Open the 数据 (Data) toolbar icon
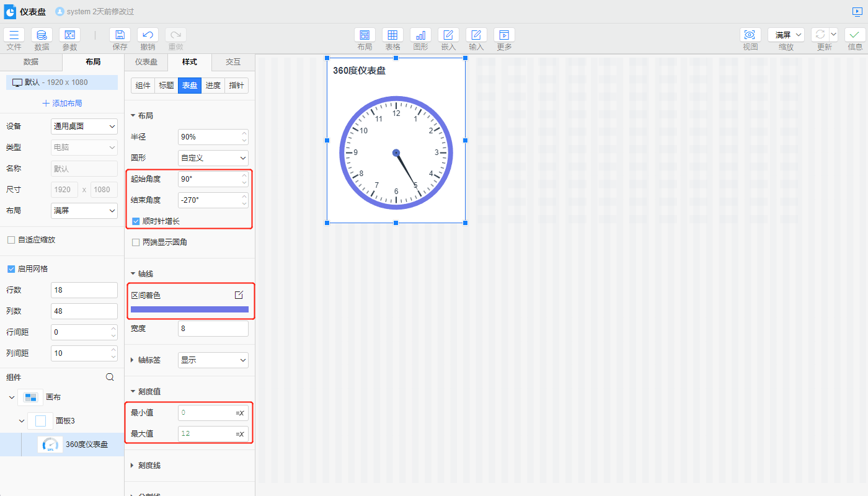868x496 pixels. tap(42, 35)
